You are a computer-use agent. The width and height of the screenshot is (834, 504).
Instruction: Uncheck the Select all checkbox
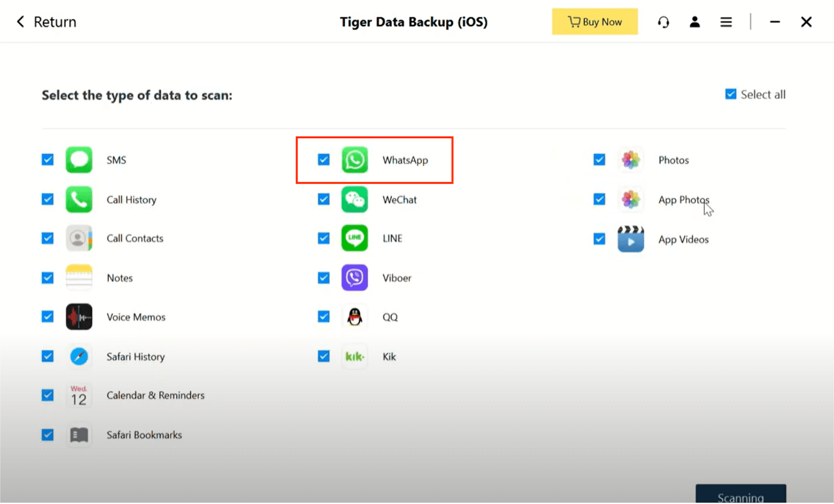pos(731,95)
